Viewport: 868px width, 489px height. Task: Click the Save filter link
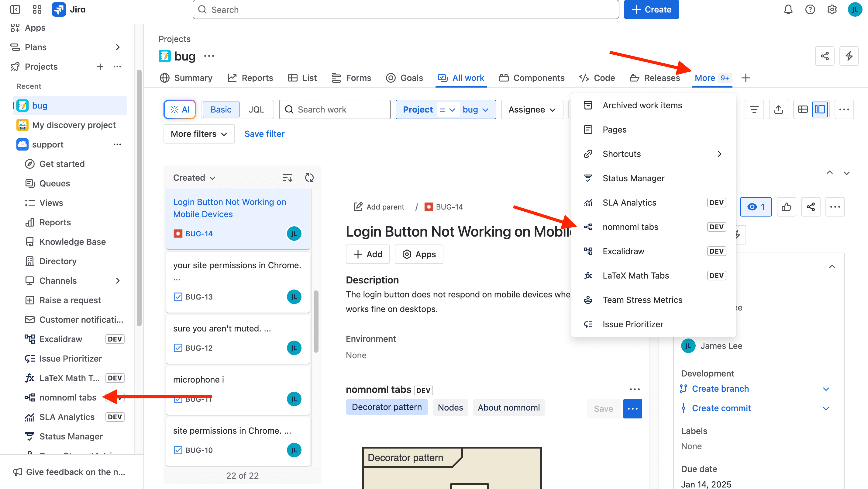click(264, 134)
